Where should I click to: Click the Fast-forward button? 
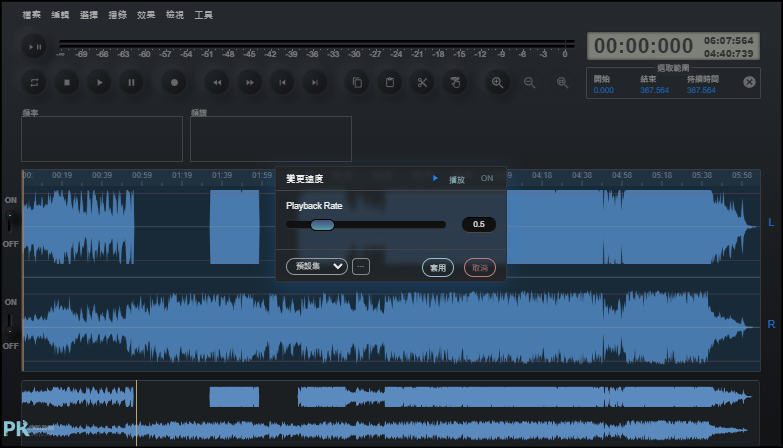[x=250, y=82]
